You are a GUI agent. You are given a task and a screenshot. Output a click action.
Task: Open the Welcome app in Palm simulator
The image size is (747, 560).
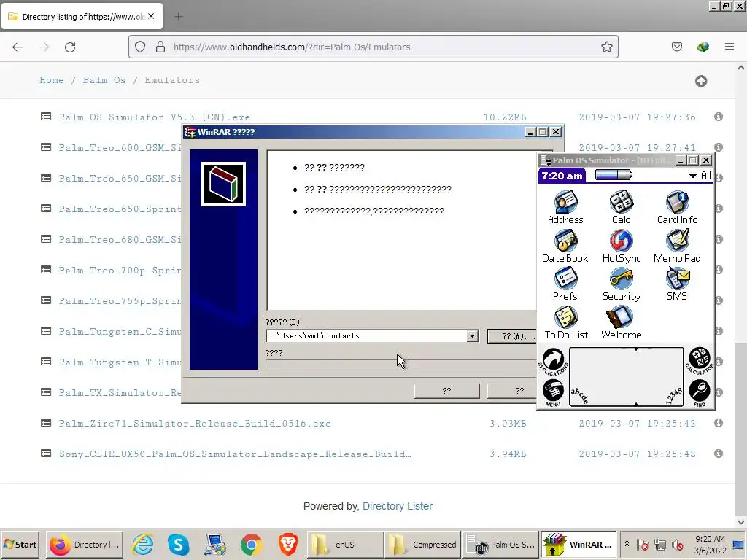(x=622, y=322)
